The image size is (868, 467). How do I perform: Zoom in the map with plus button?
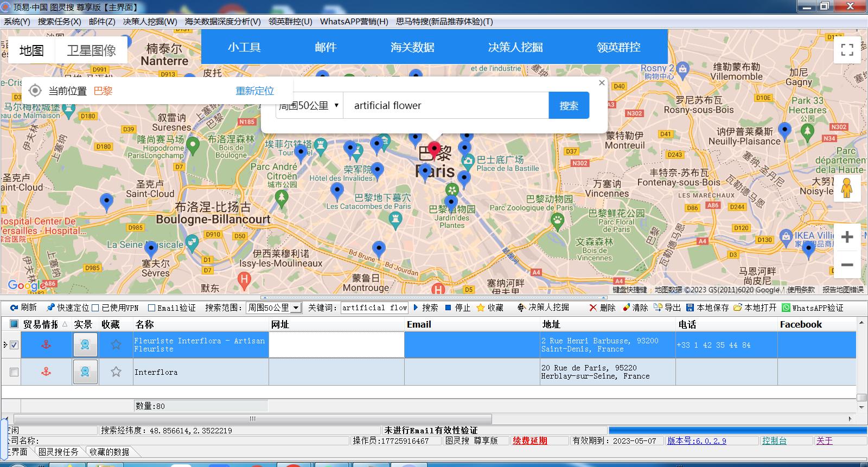847,237
